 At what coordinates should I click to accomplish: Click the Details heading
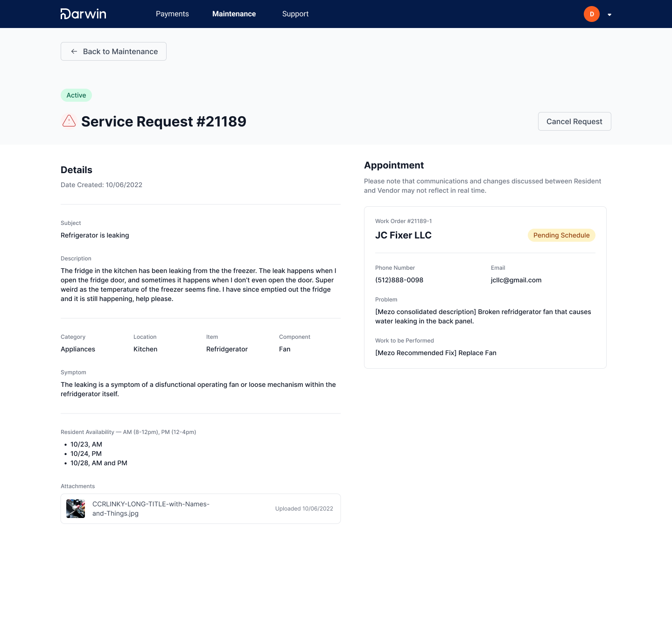click(x=77, y=170)
